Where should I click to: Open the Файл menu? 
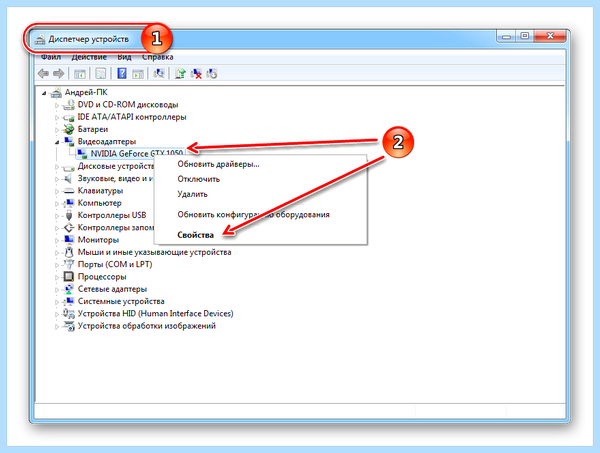tap(51, 57)
